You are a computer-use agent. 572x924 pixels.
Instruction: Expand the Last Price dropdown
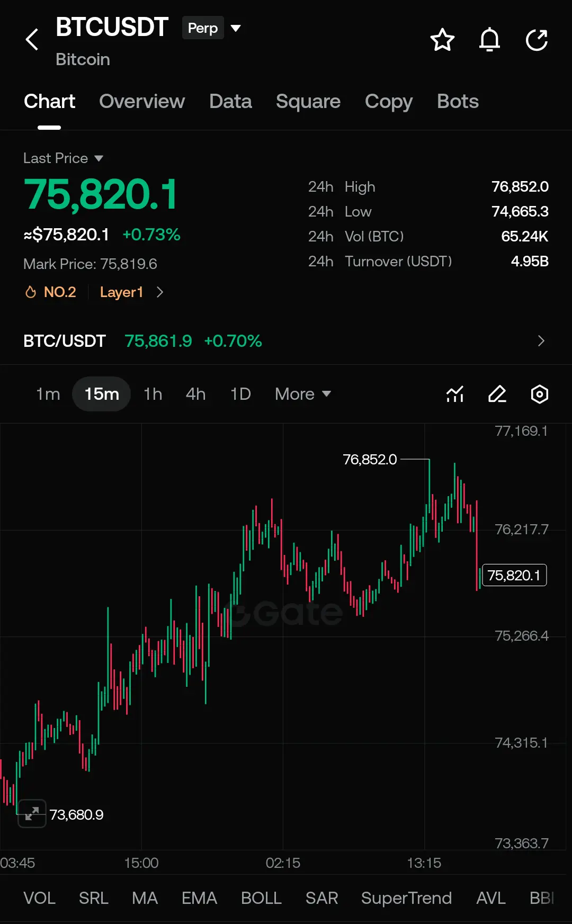click(63, 158)
